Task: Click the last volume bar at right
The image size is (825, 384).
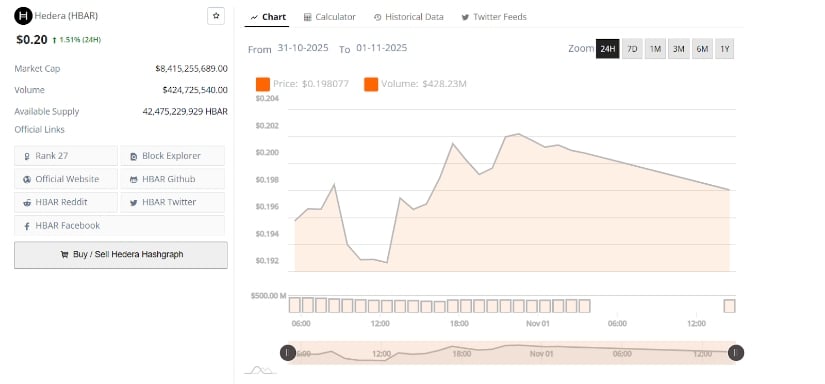Action: tap(729, 306)
